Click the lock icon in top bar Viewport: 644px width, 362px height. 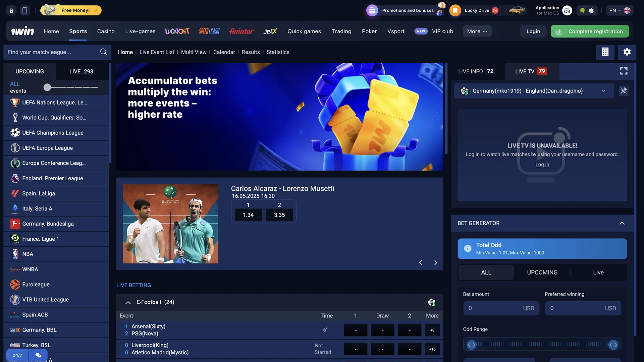point(11,10)
